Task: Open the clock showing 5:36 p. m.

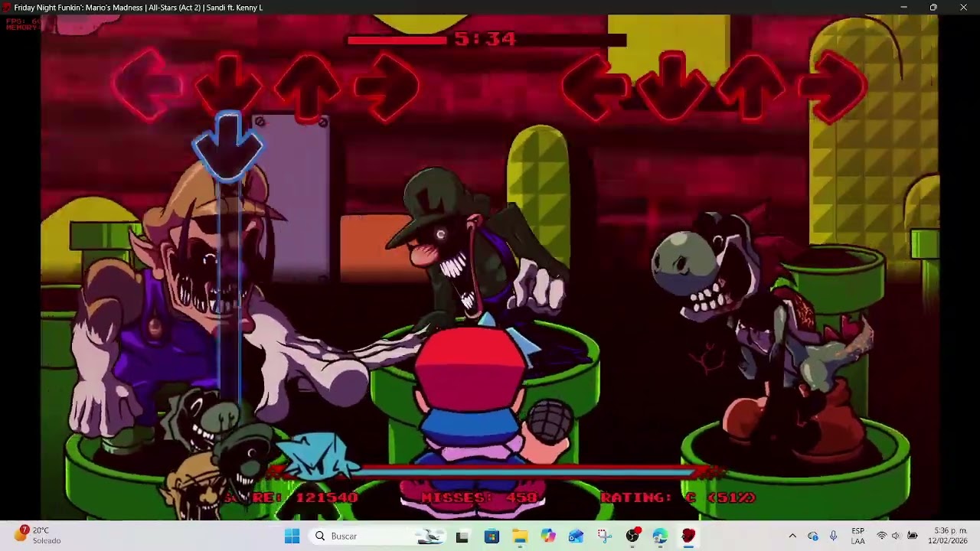Action: (948, 536)
